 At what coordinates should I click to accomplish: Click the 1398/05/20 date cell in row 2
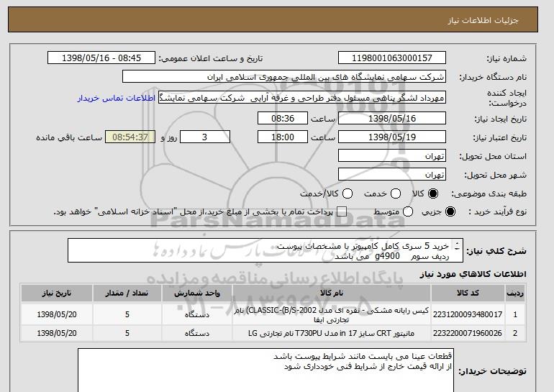57,333
